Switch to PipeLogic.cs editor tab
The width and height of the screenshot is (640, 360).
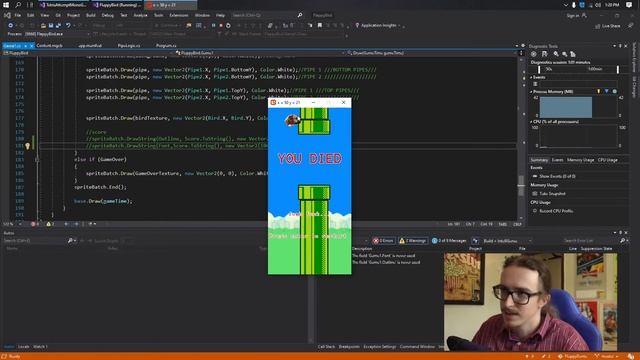coord(129,46)
